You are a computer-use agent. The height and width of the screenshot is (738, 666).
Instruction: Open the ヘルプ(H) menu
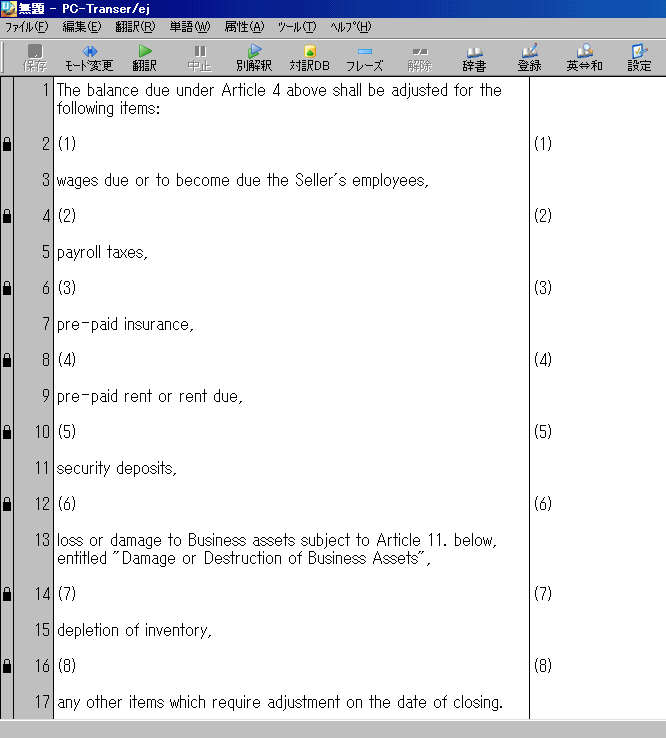point(351,27)
